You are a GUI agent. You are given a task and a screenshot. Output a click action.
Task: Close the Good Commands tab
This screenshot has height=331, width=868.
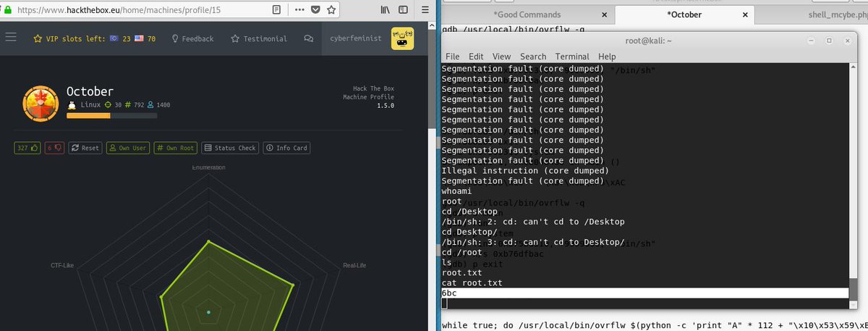coord(604,14)
